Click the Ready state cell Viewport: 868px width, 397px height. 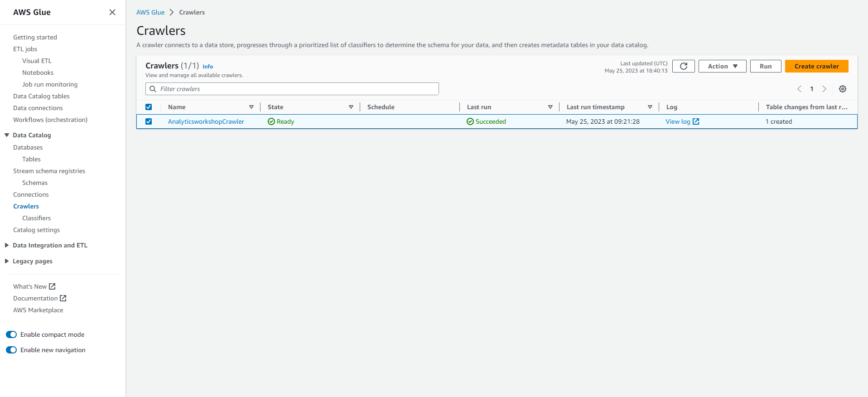click(281, 121)
